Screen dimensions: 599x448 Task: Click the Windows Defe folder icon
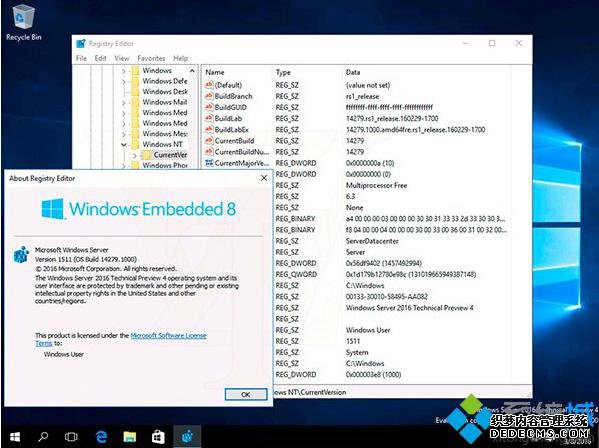click(x=135, y=81)
